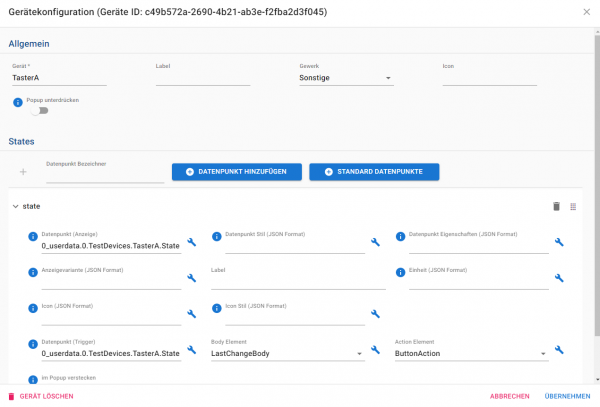Viewport: 600px width, 407px height.
Task: Click the Datenpunkt (Trigger) value field
Action: point(111,353)
